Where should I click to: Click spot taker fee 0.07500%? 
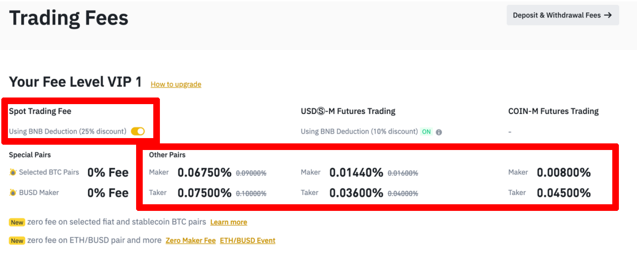point(204,193)
